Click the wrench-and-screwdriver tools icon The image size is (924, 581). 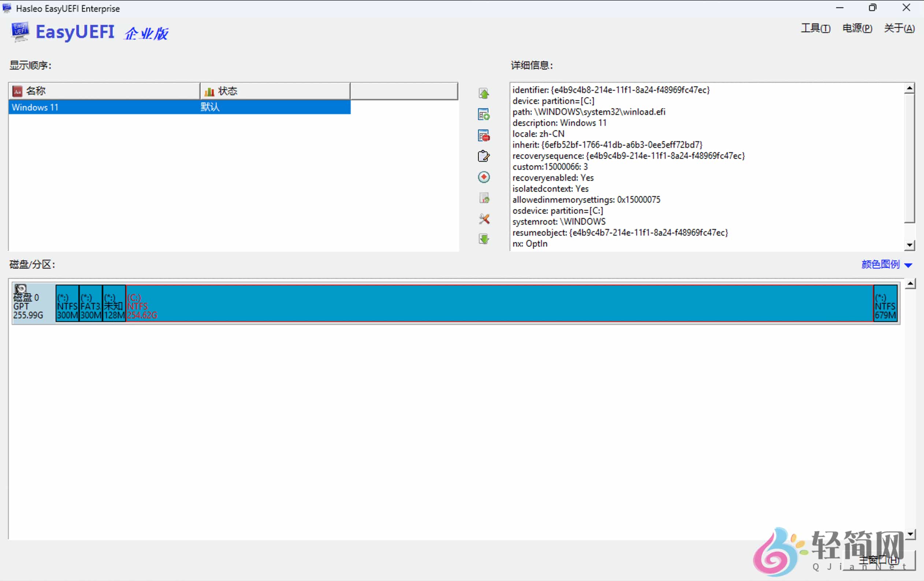484,218
